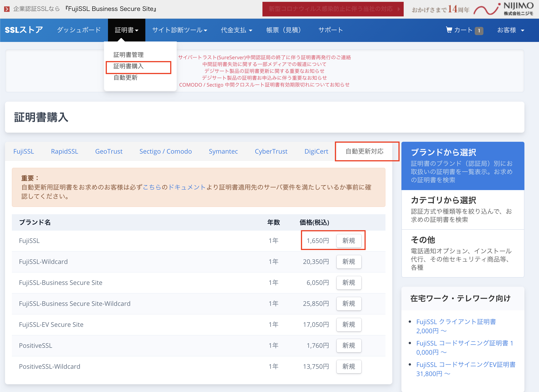Open サポート in the navbar

click(x=331, y=30)
